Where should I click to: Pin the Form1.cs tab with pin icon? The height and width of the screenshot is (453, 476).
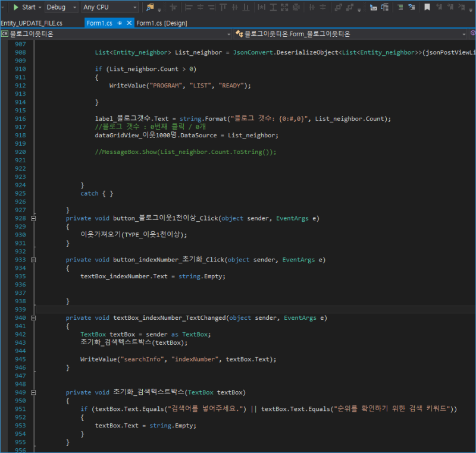pyautogui.click(x=120, y=23)
